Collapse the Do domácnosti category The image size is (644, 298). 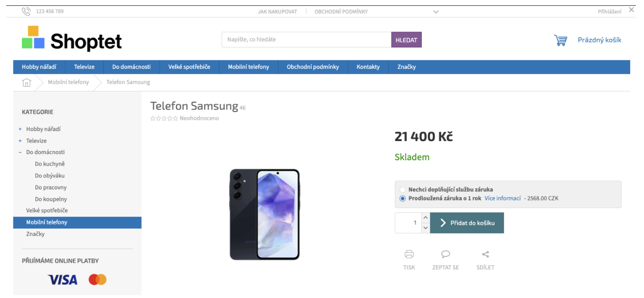[20, 153]
